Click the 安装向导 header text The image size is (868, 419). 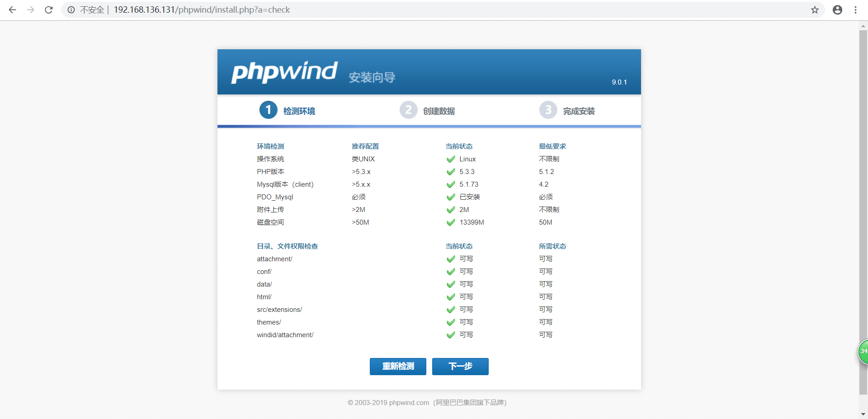(372, 77)
